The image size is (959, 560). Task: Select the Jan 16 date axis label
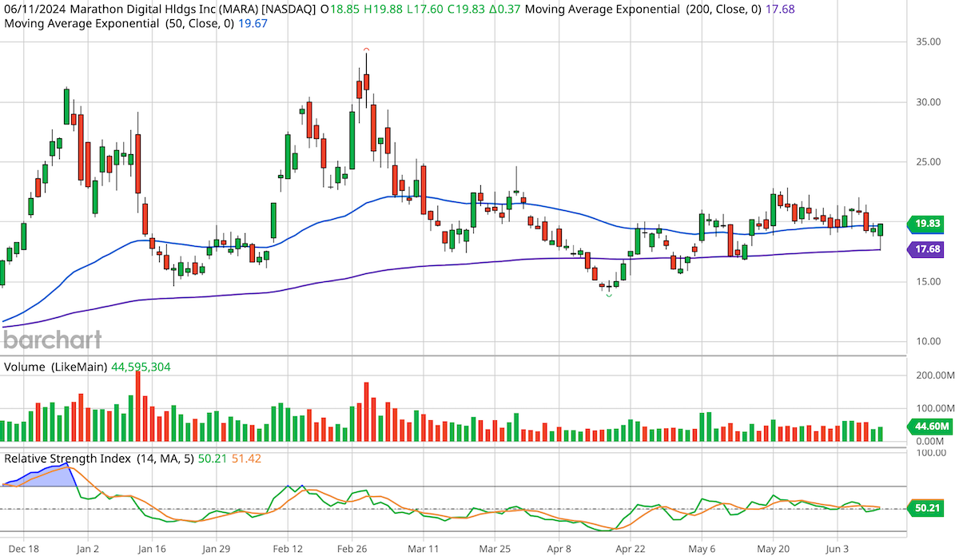coord(151,550)
